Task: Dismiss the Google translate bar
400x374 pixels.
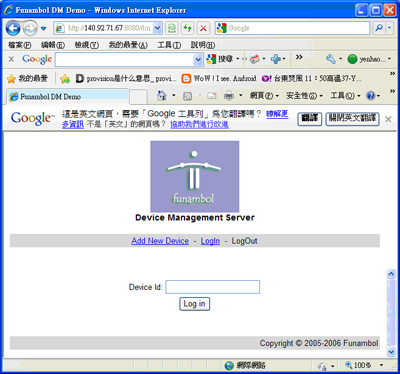Action: (x=388, y=119)
